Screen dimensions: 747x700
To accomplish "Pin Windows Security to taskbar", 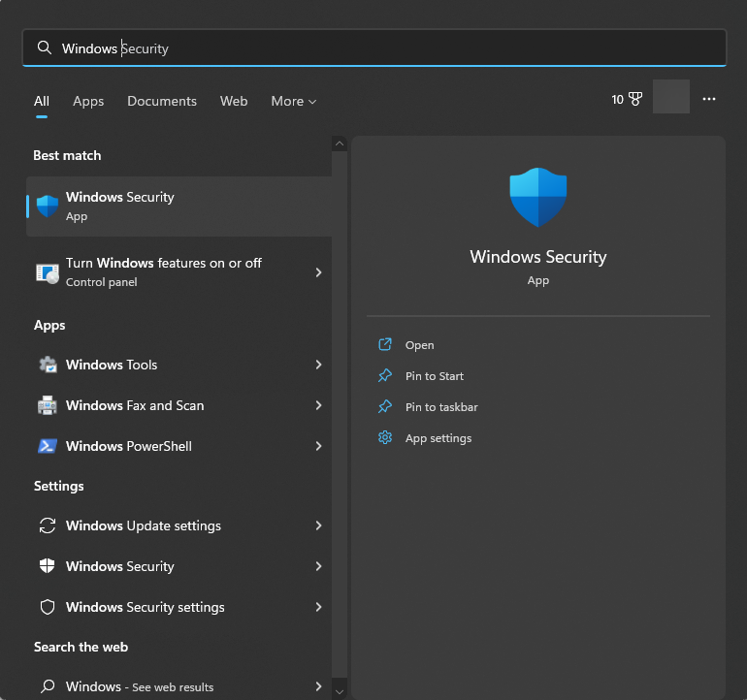I will point(440,407).
